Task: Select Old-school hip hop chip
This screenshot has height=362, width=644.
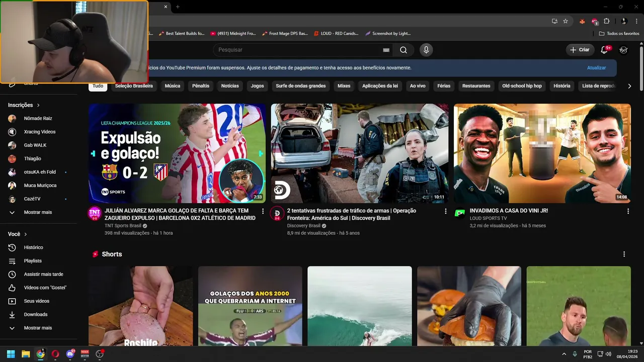Action: pos(522,86)
